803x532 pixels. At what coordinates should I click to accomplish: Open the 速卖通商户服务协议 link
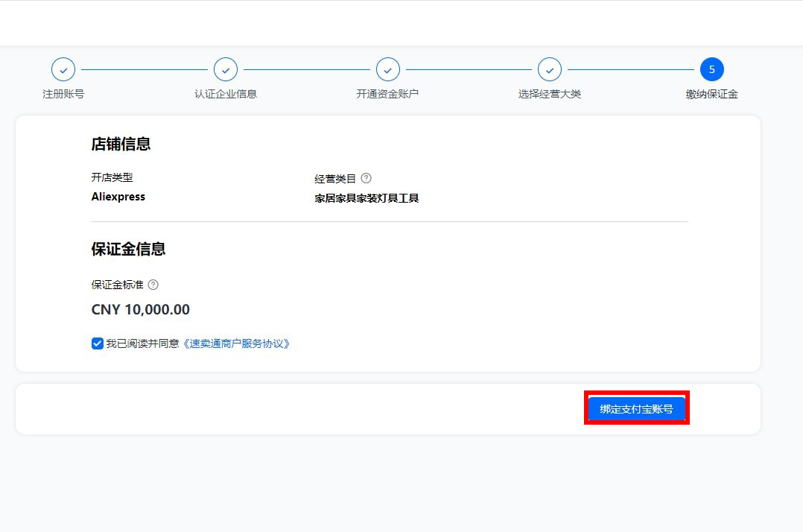[x=236, y=343]
